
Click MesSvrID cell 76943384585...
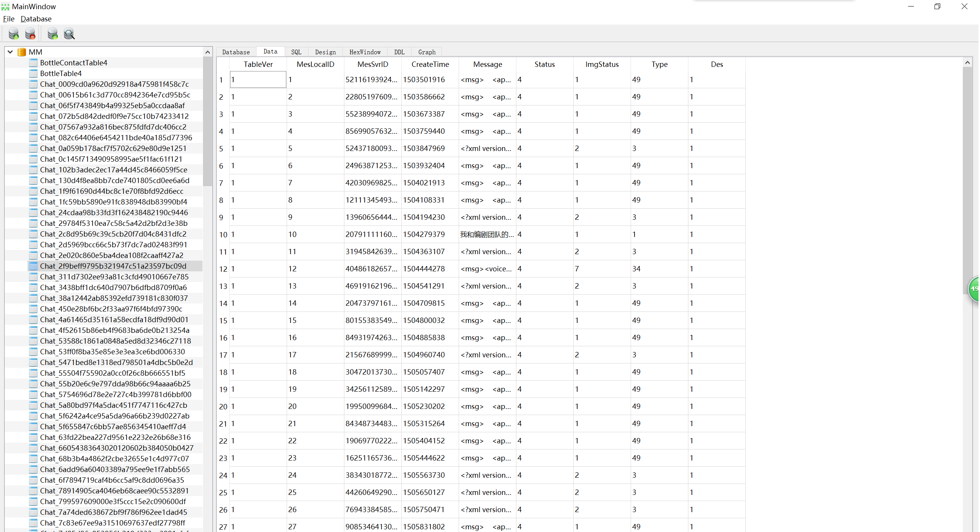tap(373, 509)
